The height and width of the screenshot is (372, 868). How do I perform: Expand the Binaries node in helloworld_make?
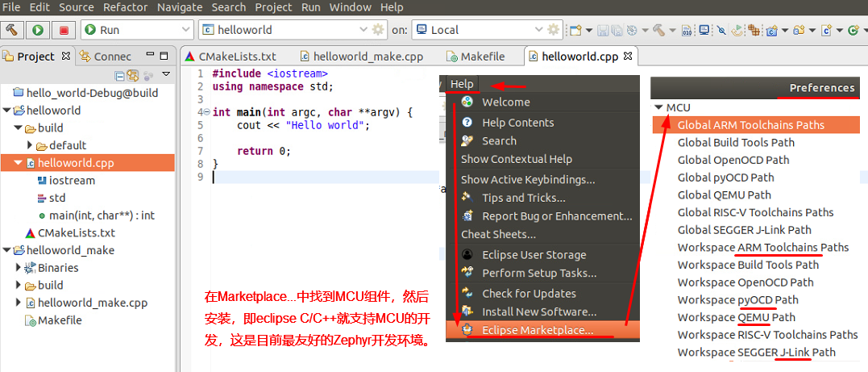[19, 268]
